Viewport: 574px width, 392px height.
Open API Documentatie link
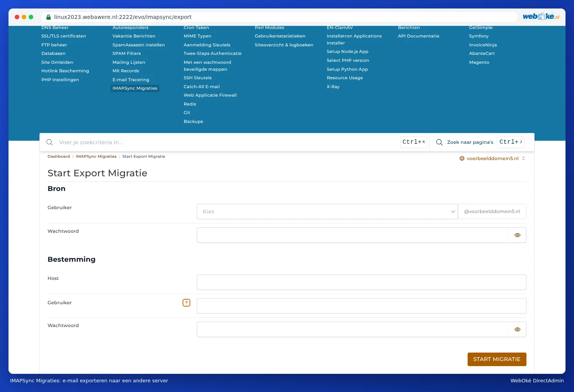(419, 36)
